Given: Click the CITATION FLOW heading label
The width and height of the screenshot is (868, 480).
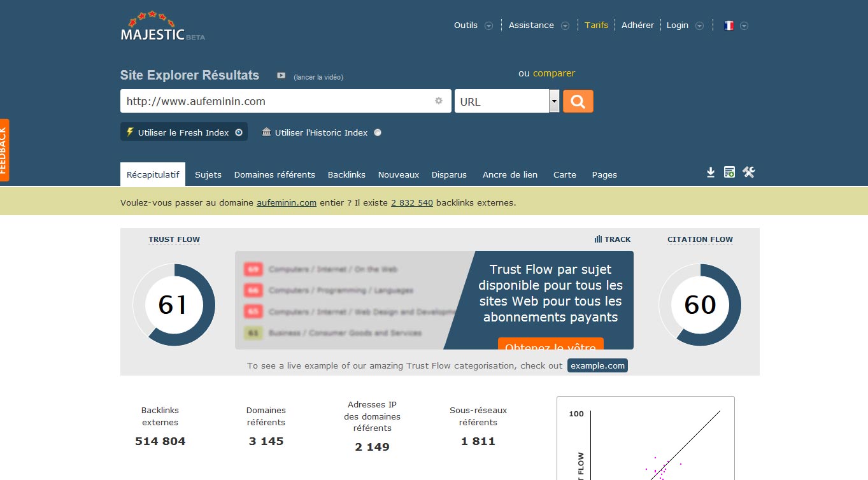Looking at the screenshot, I should point(700,240).
